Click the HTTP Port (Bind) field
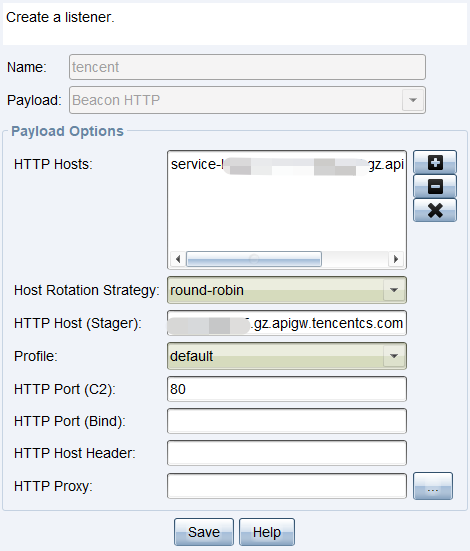This screenshot has width=470, height=551. click(x=287, y=421)
